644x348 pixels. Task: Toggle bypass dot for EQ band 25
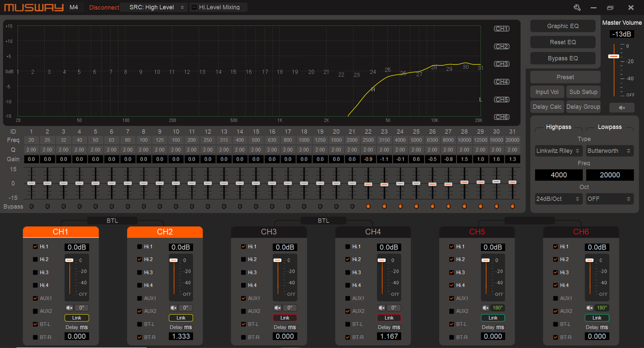click(x=416, y=206)
